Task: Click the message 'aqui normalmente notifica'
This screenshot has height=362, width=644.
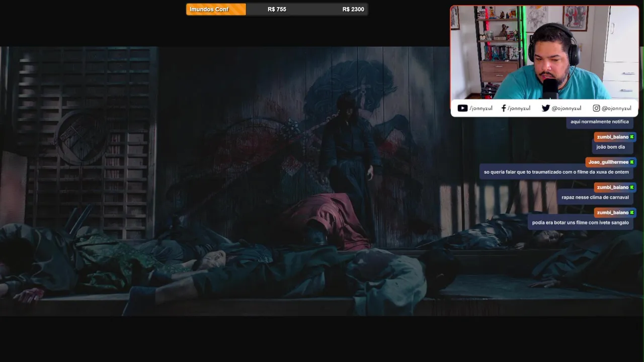Action: pyautogui.click(x=599, y=122)
